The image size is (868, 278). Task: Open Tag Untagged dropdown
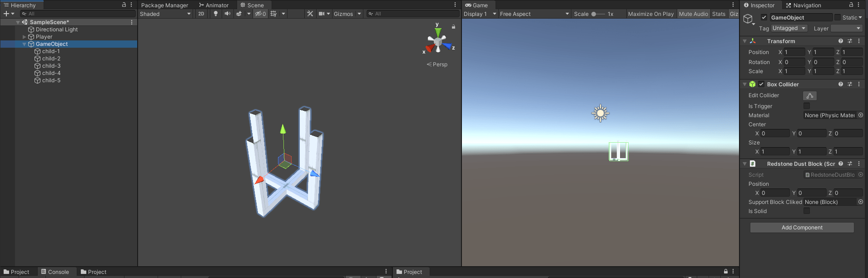(x=789, y=28)
